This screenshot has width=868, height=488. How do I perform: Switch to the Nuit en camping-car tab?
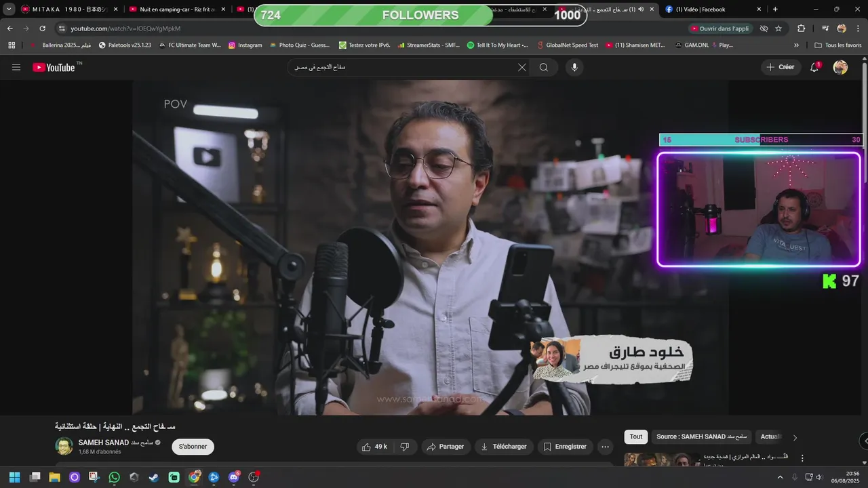coord(176,9)
